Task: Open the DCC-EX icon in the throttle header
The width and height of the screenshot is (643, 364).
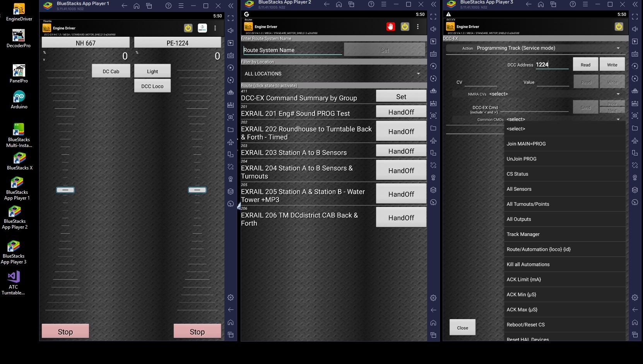Action: [x=202, y=28]
